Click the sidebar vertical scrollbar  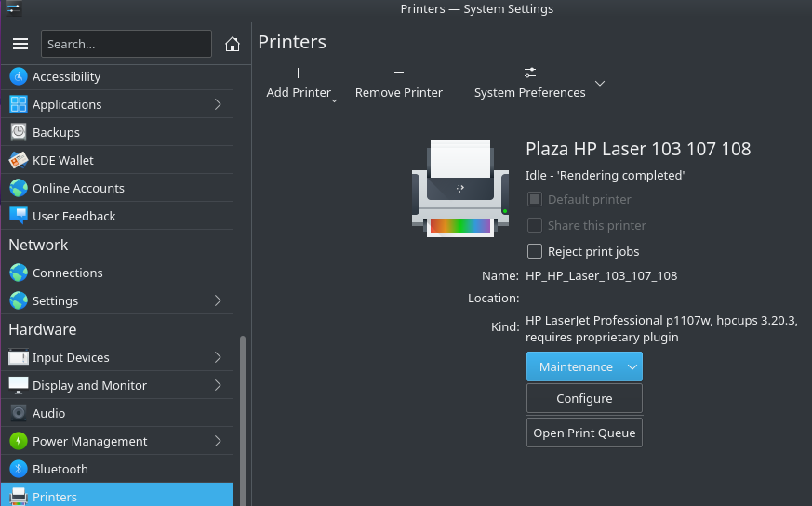click(x=243, y=419)
